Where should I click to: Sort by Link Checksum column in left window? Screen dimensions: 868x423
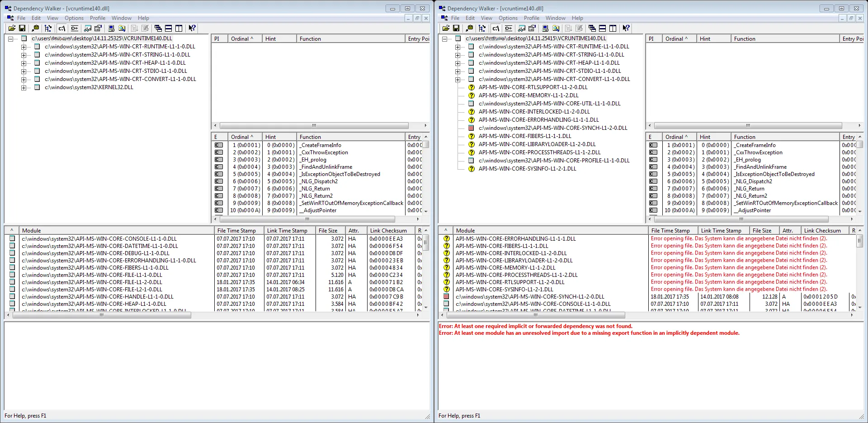(391, 231)
